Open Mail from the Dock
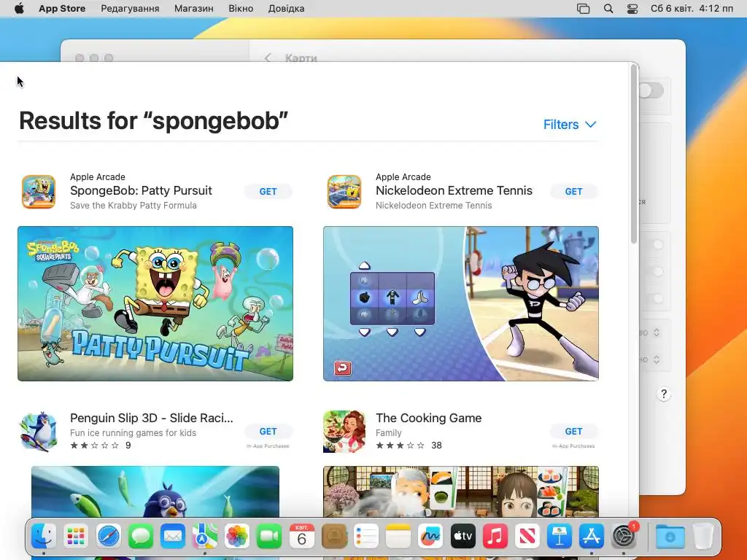 172,537
